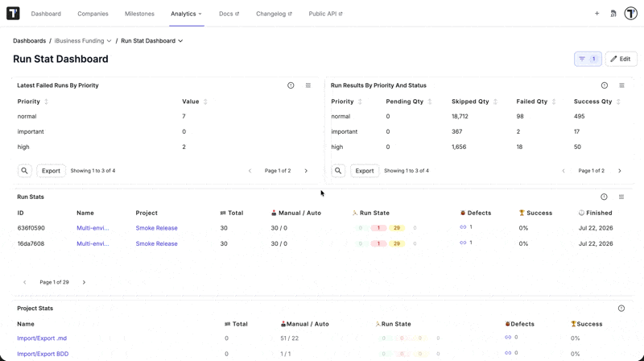644x361 pixels.
Task: Open the Import/Export BDD project
Action: coord(43,354)
